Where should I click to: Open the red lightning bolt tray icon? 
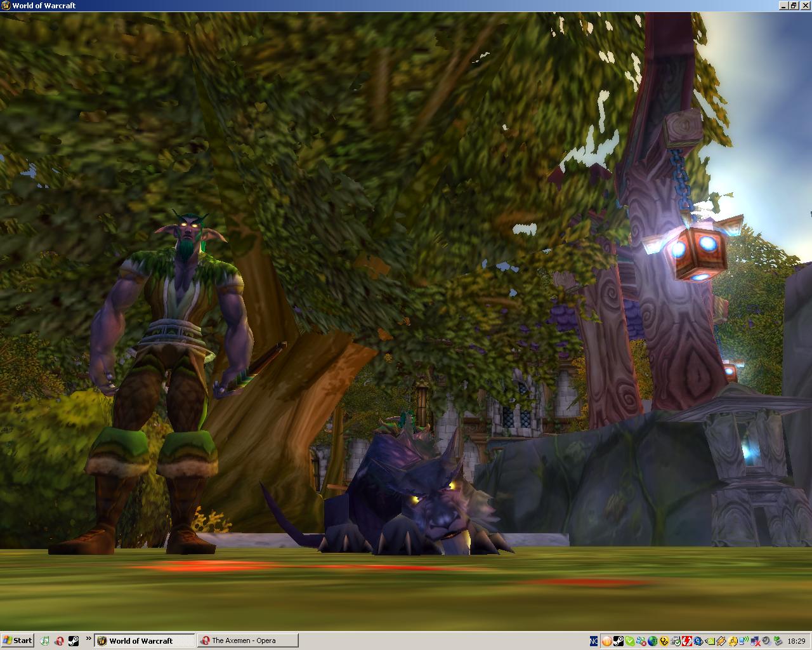point(687,641)
